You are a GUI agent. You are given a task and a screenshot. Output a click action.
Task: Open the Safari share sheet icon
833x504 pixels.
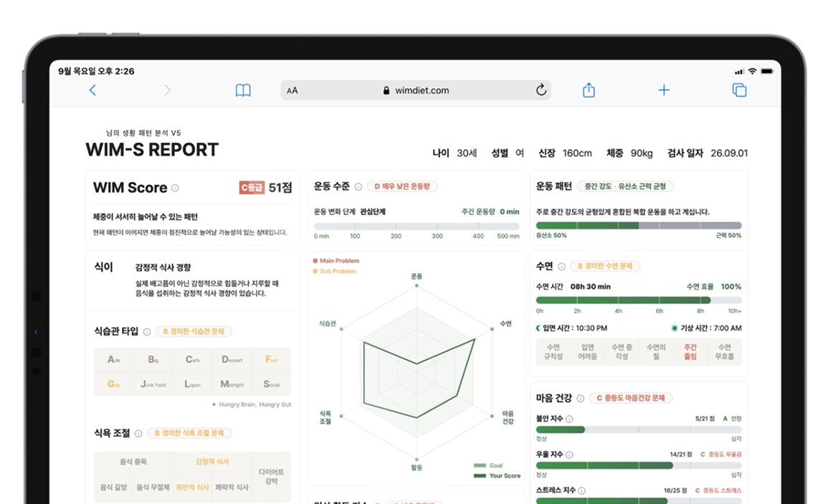point(589,90)
